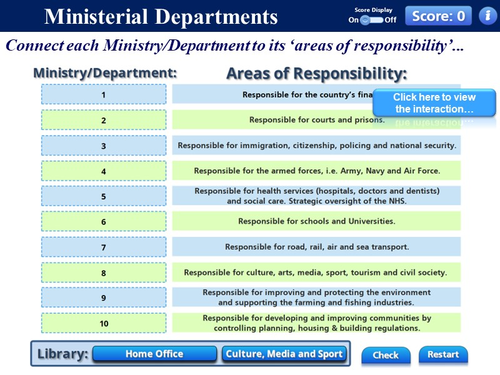Click the environment, farming and fishing row

[316, 297]
